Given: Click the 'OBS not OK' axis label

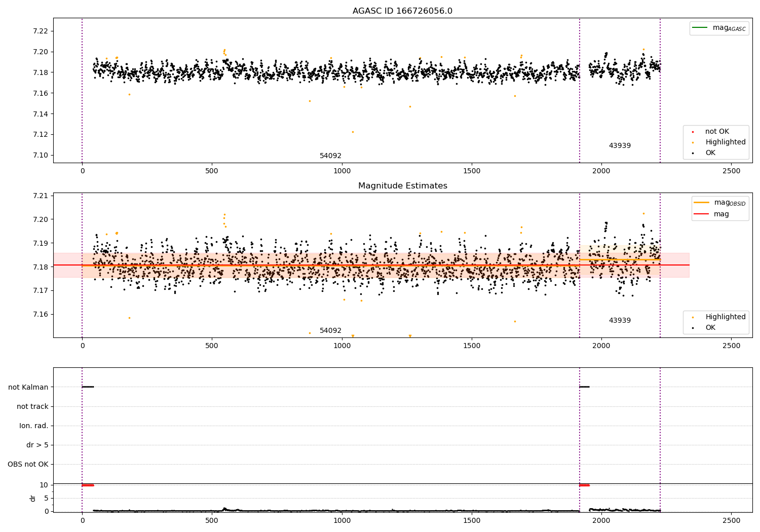Looking at the screenshot, I should [28, 465].
